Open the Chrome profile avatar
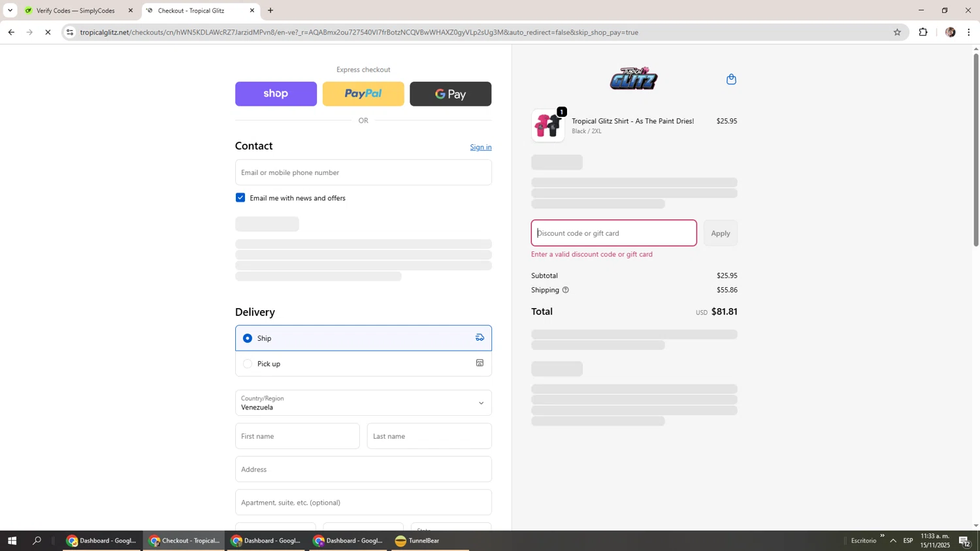The width and height of the screenshot is (980, 551). click(x=950, y=32)
